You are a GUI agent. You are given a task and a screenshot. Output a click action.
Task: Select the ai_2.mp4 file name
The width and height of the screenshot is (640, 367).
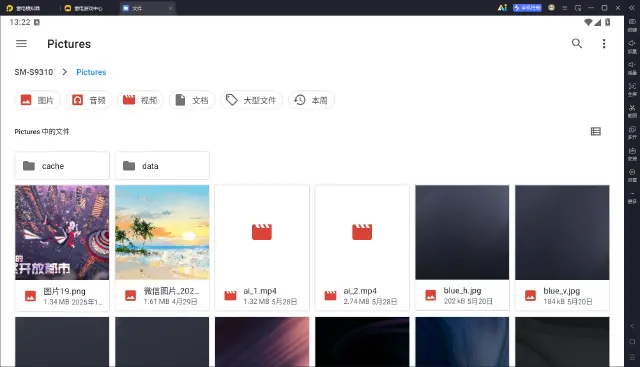360,291
